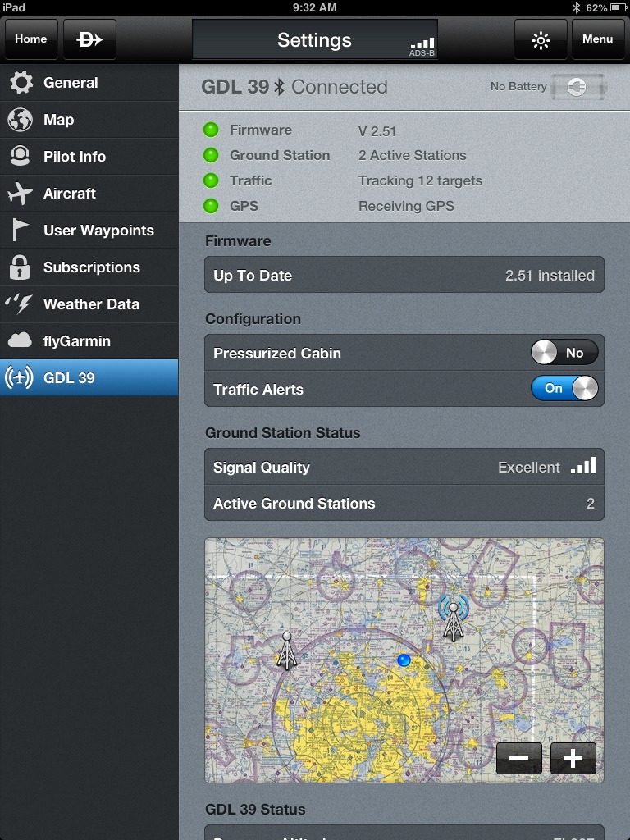Select the Map globe icon
The height and width of the screenshot is (840, 630).
[21, 120]
